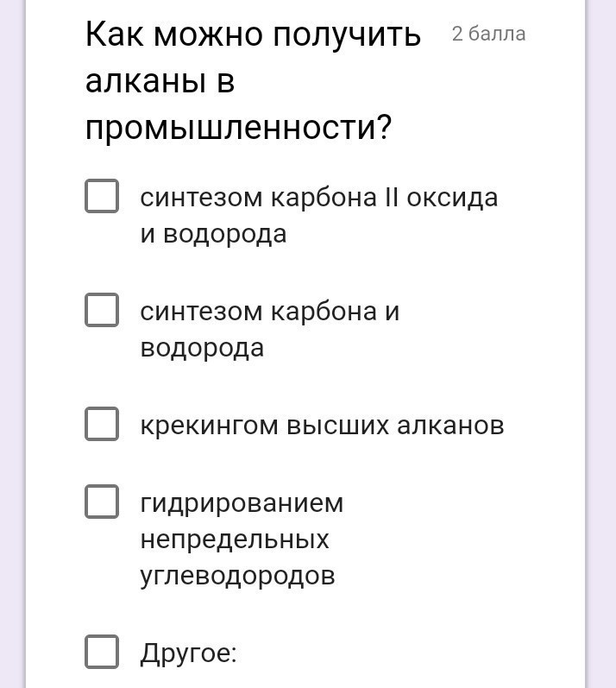Click the word непредельных in the fourth option
This screenshot has height=688, width=616.
click(x=235, y=540)
